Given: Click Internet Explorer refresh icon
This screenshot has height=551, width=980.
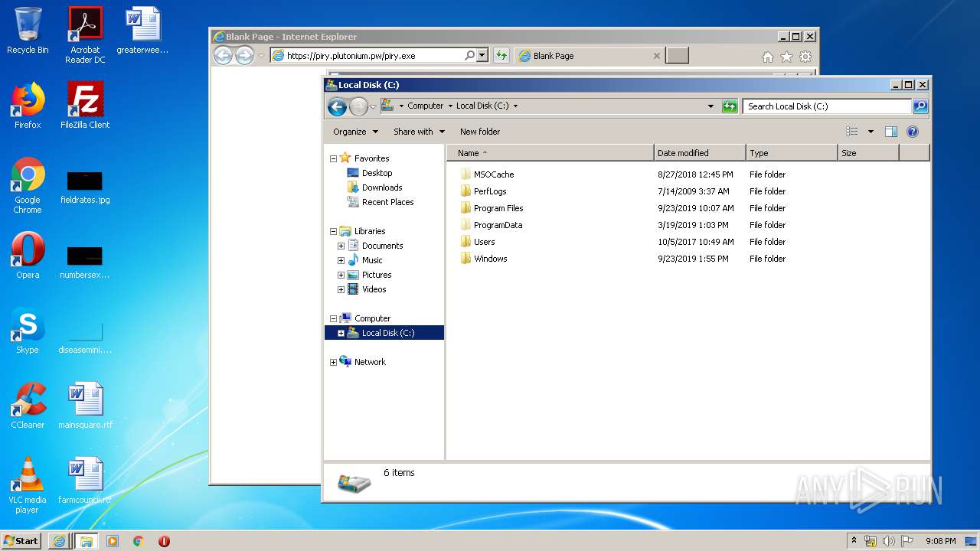Looking at the screenshot, I should 501,55.
